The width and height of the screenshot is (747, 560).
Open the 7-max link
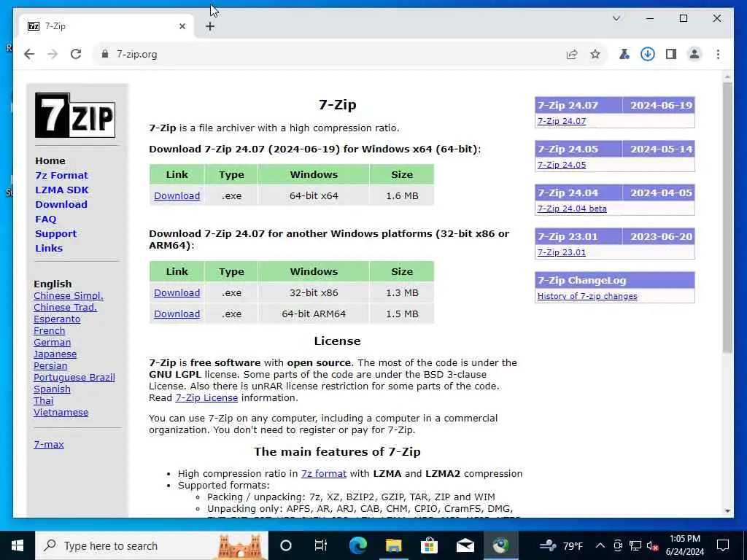pos(49,444)
